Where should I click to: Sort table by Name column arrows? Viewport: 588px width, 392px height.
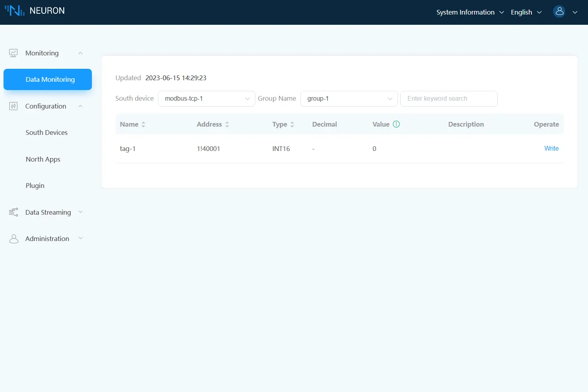tap(143, 124)
